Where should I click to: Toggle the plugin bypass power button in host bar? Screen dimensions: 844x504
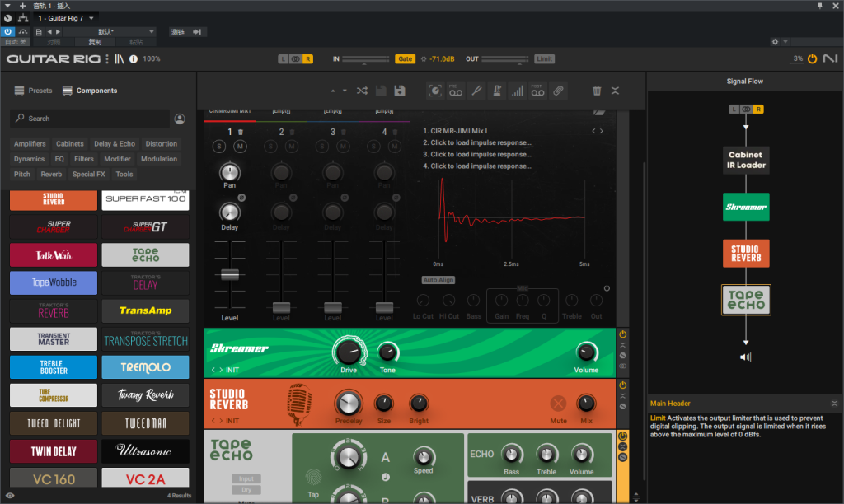click(x=8, y=32)
